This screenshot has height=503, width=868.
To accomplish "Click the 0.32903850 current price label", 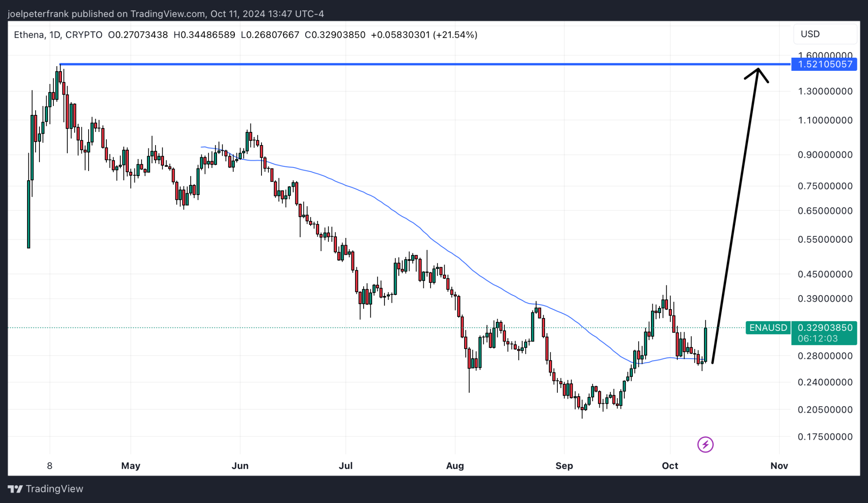I will 825,327.
